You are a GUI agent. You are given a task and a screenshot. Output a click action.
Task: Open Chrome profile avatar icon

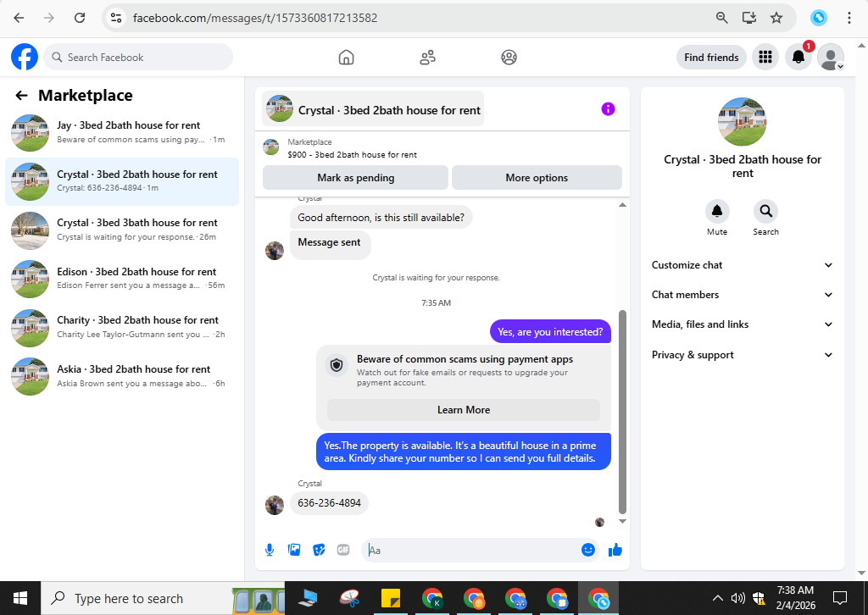819,18
